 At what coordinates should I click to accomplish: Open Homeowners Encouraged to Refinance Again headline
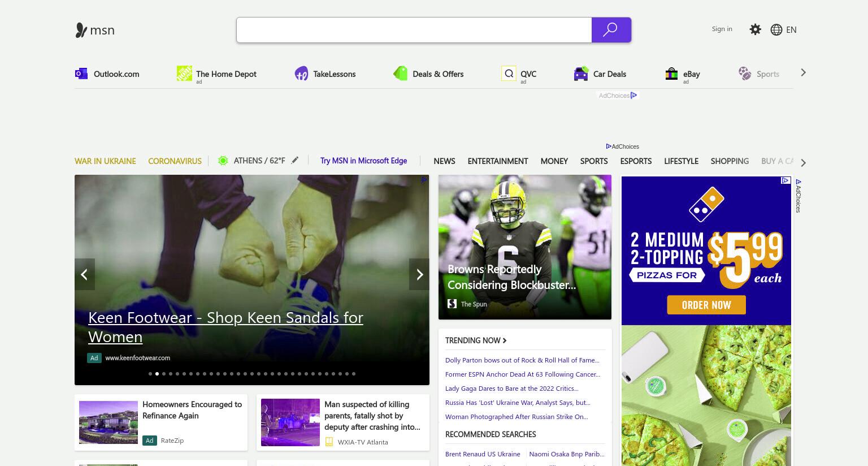tap(192, 410)
